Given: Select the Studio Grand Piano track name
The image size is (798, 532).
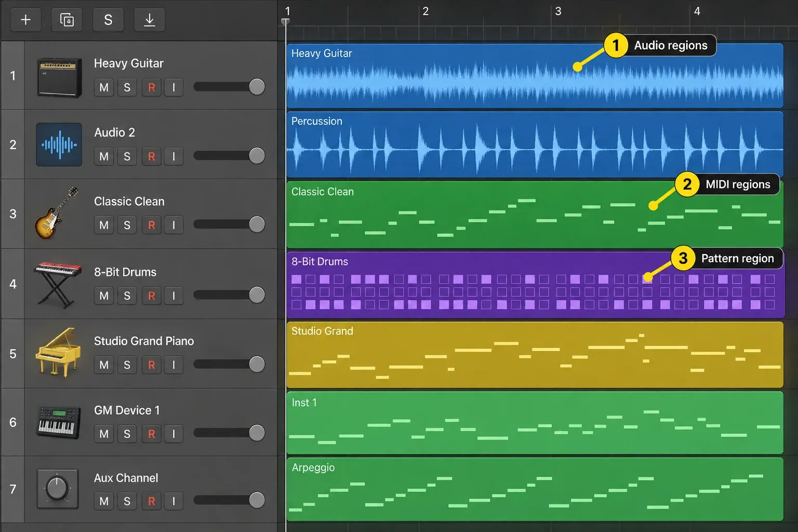Looking at the screenshot, I should point(144,341).
